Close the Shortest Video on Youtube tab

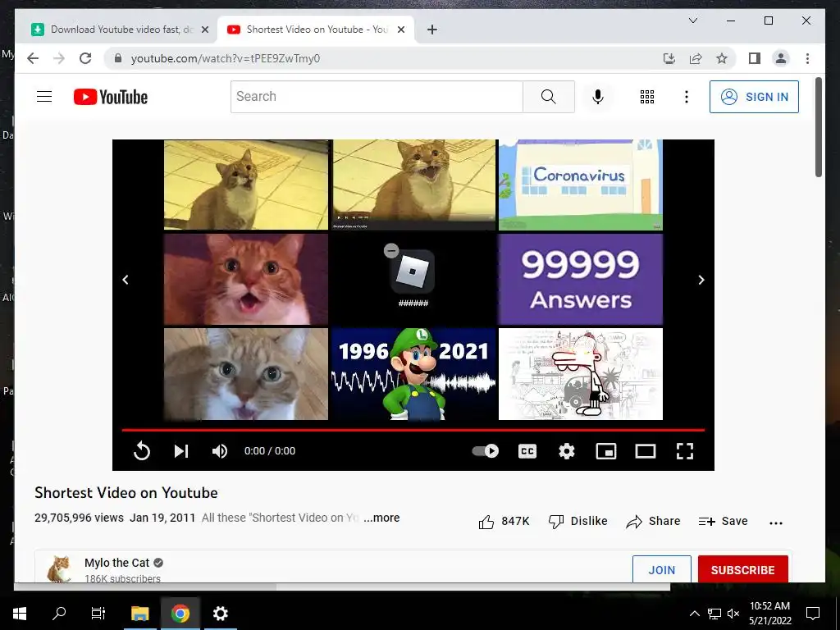click(x=400, y=30)
